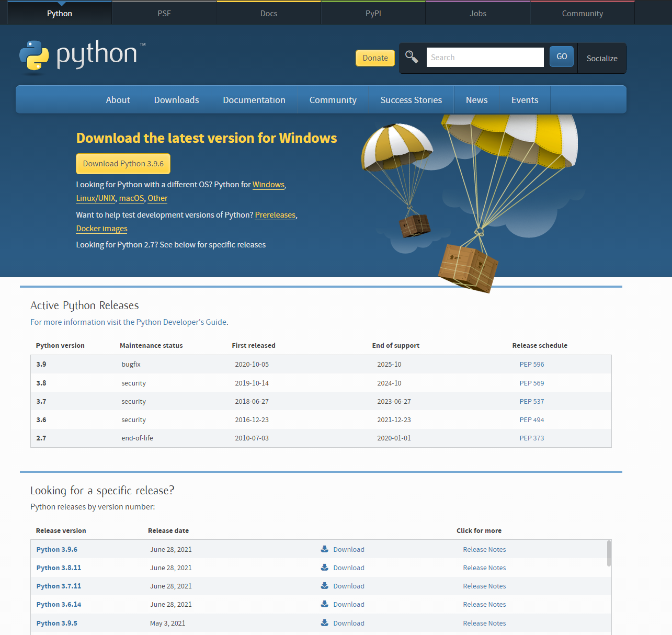Focus the Search input field

tap(485, 58)
